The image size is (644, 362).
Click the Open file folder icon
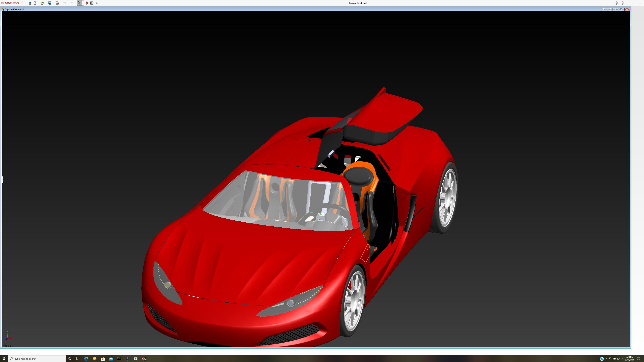coord(42,3)
